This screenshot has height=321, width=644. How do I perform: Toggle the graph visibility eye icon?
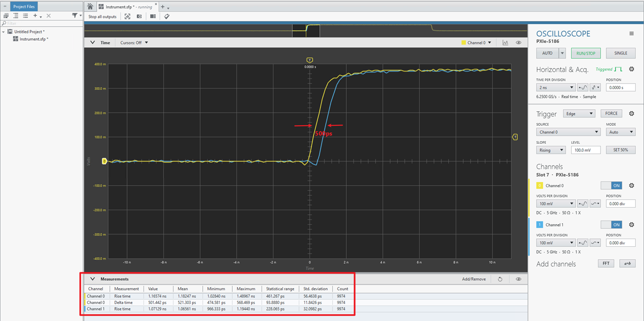pos(519,43)
